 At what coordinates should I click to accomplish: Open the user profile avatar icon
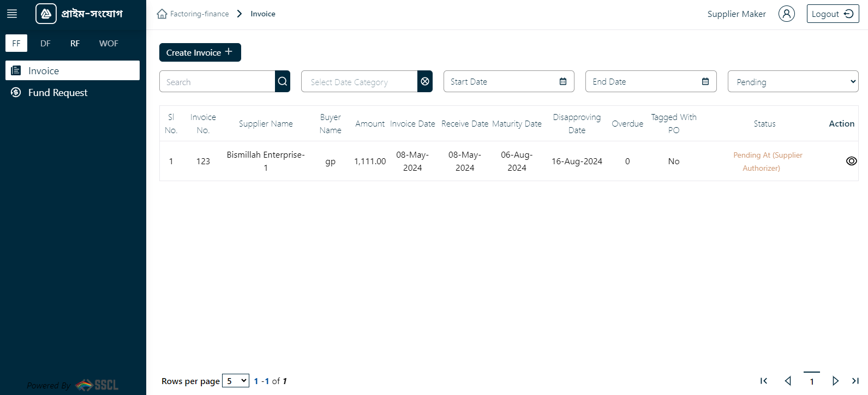click(786, 14)
